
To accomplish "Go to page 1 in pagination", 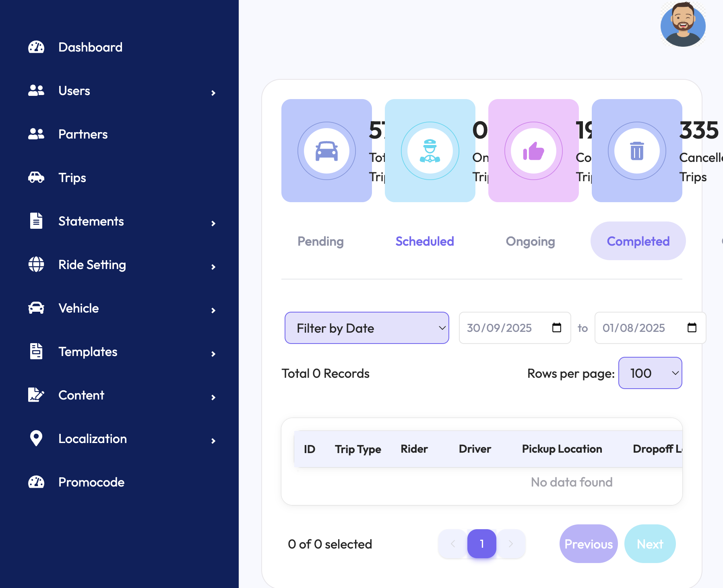I will click(481, 544).
